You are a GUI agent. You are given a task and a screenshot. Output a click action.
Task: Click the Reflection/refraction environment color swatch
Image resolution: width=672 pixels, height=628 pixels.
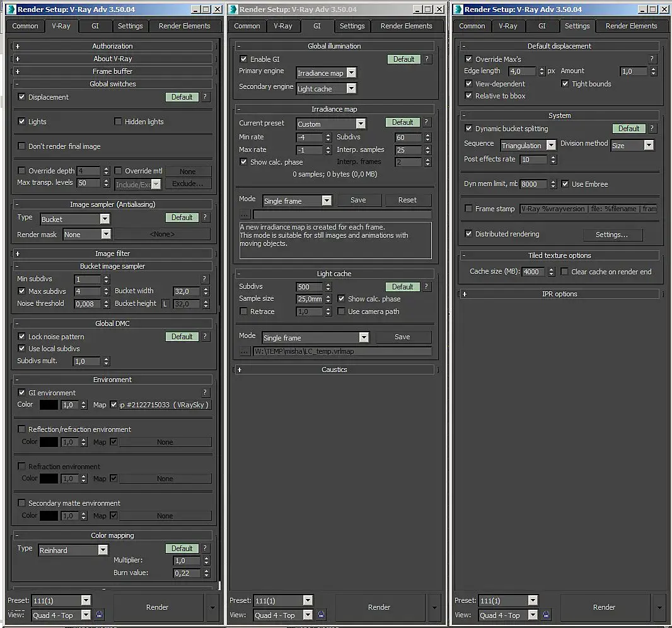click(49, 441)
